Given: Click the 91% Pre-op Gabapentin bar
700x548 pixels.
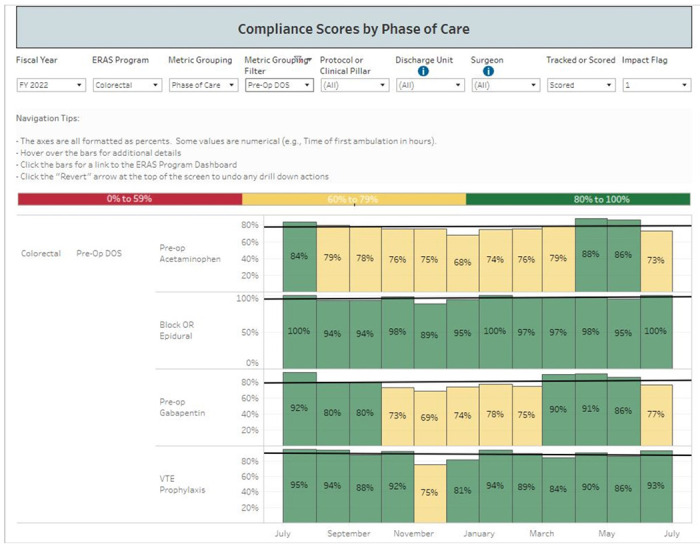Looking at the screenshot, I should coord(590,408).
